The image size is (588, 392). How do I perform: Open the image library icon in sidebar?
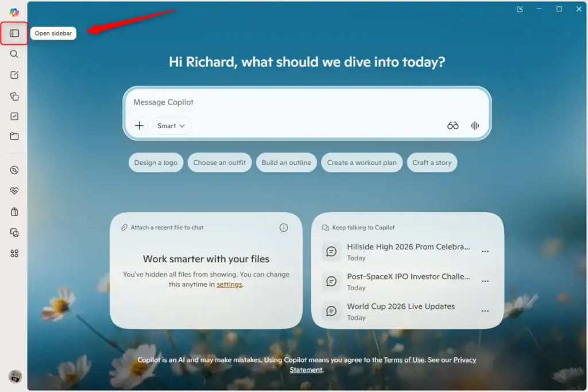(14, 232)
